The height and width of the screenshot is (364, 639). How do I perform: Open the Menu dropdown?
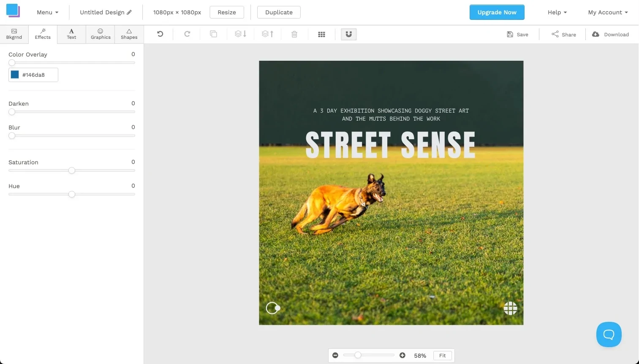(x=47, y=12)
